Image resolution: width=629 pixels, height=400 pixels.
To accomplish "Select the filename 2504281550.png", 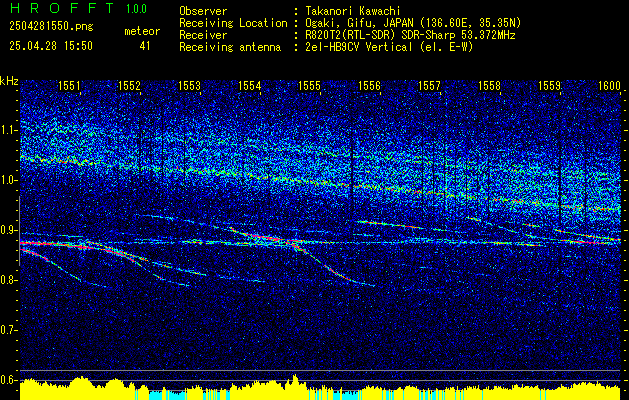I will click(x=51, y=26).
